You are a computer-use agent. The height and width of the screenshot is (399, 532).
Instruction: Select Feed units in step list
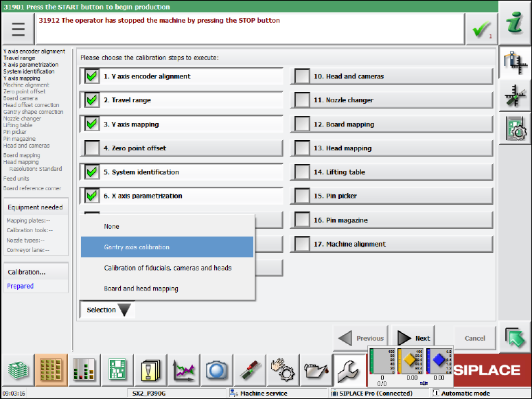point(16,179)
